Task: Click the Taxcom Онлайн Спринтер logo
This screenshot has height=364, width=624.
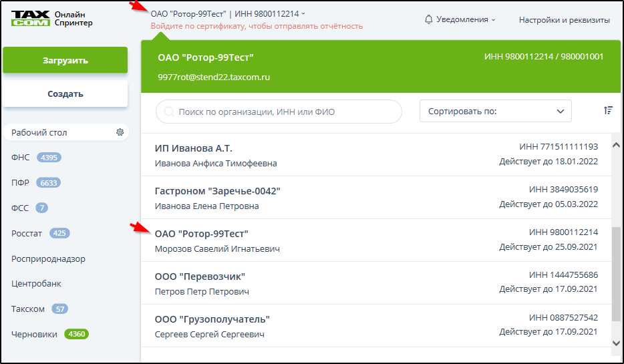Action: (x=51, y=18)
